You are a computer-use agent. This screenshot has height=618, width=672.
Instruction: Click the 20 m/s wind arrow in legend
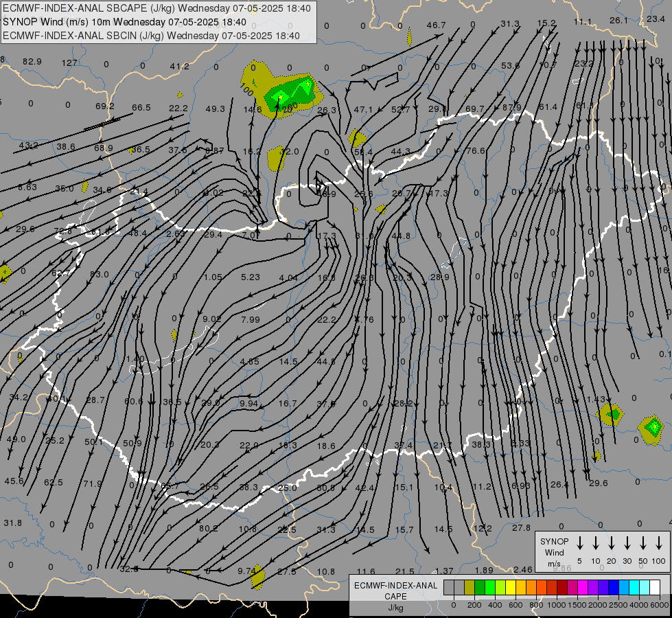tap(611, 543)
